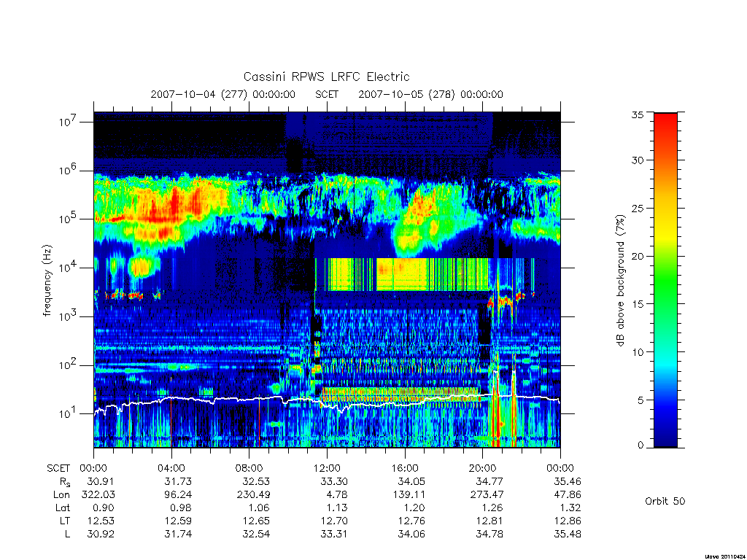Click the Rs value '30.91'
Image resolution: width=747 pixels, height=560 pixels.
101,481
